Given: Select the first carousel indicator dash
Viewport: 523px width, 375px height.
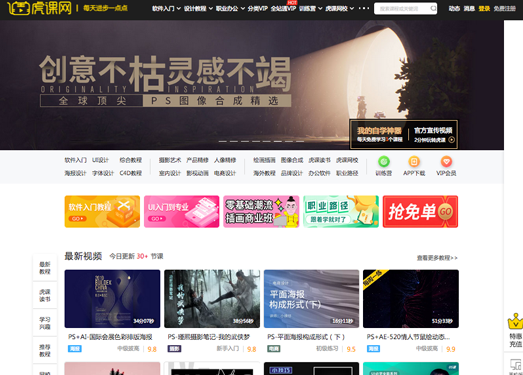Looking at the screenshot, I should pos(222,141).
